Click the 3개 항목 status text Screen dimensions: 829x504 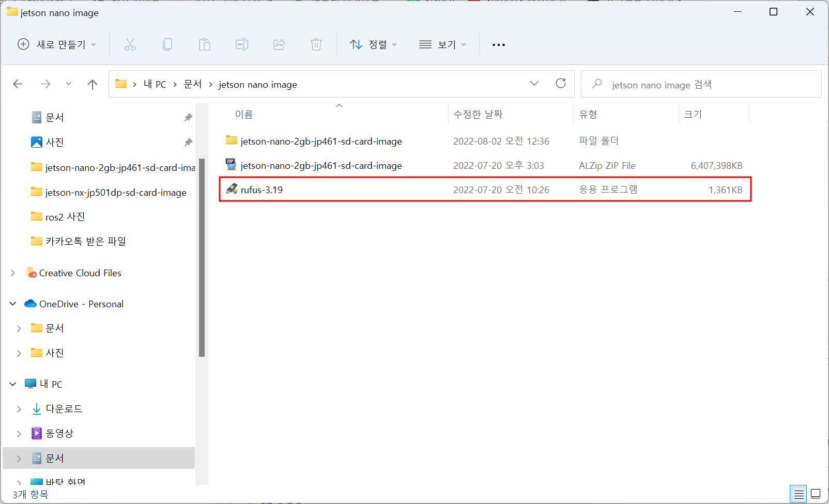(x=30, y=494)
